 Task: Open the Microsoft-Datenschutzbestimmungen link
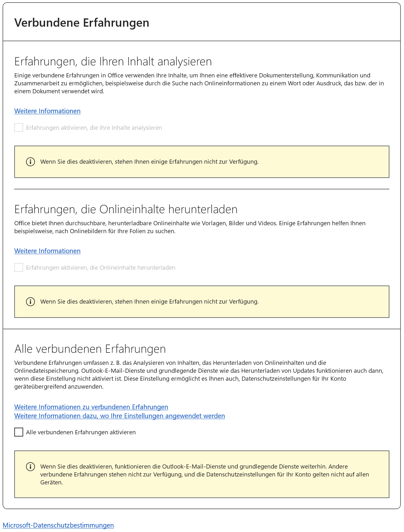[x=58, y=525]
